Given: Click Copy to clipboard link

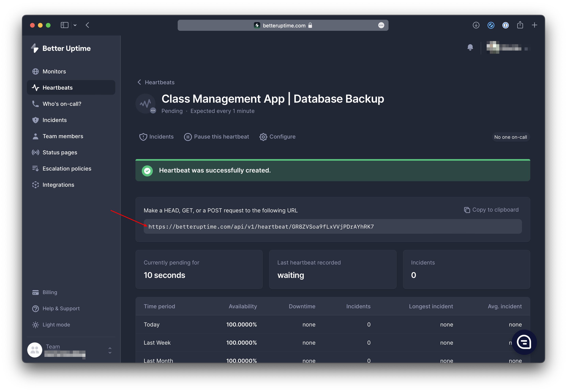Looking at the screenshot, I should pyautogui.click(x=491, y=210).
